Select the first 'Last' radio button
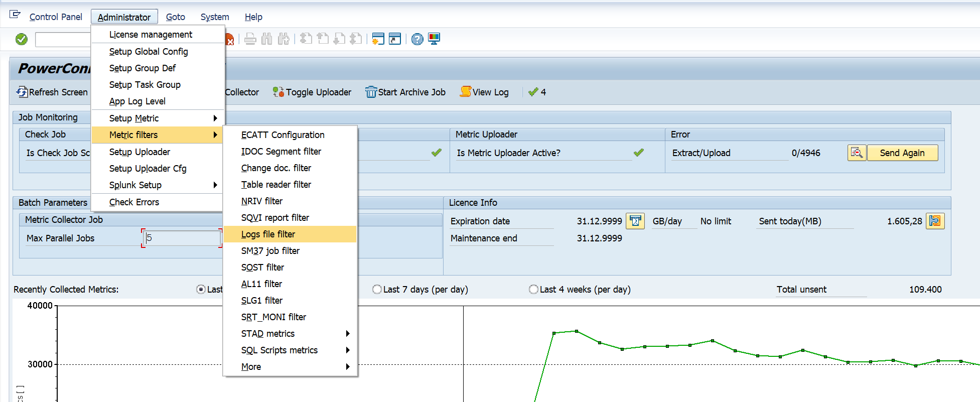The image size is (980, 402). 201,290
